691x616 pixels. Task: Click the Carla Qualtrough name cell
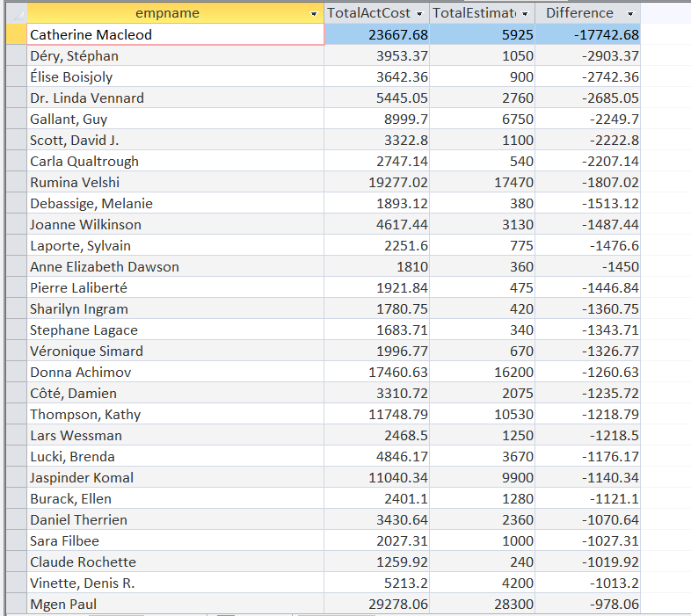tap(176, 162)
